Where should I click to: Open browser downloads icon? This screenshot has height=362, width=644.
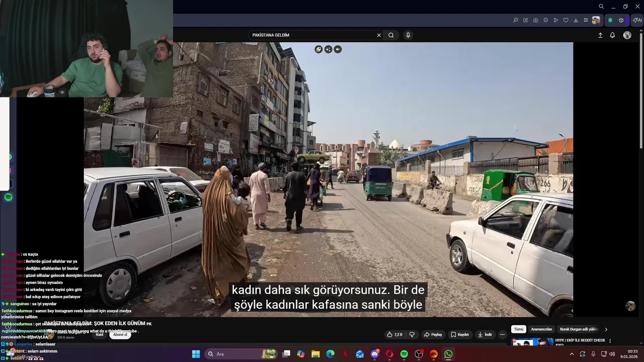pyautogui.click(x=576, y=20)
